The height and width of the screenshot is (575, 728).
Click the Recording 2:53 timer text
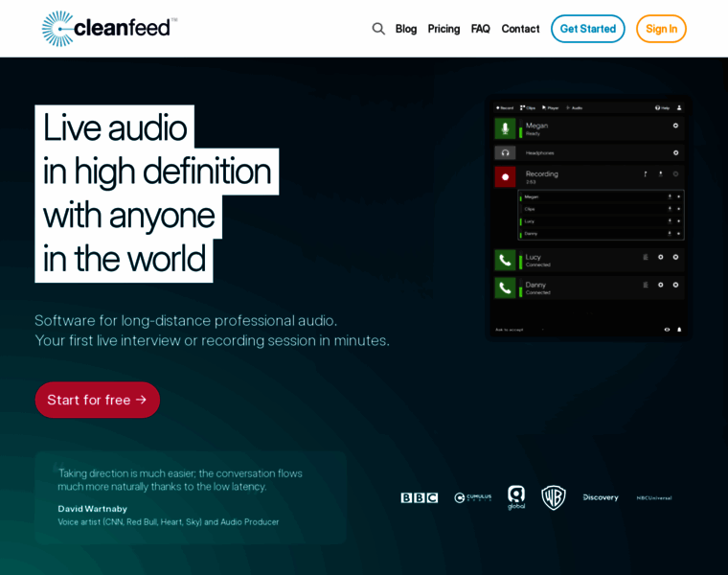coord(531,182)
